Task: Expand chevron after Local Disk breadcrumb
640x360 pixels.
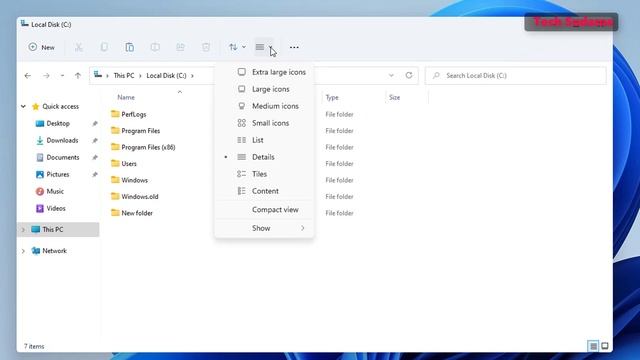Action: pos(192,76)
